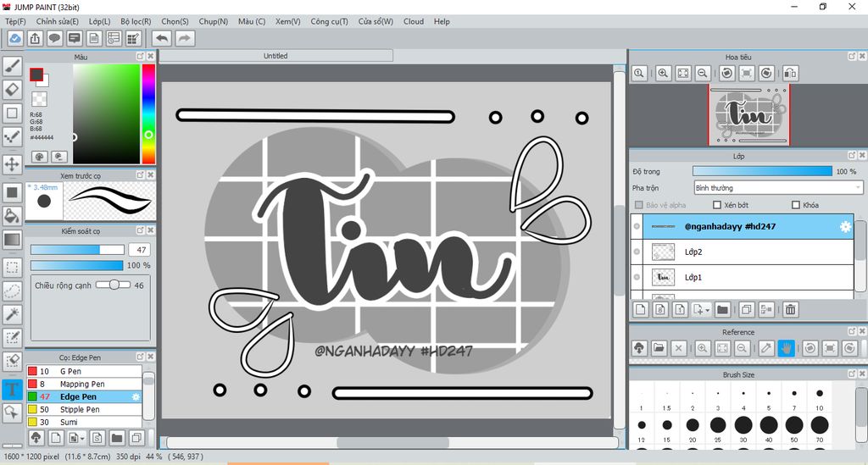Open settings gear for @nganhadayy #hd247 layer
868x465 pixels.
tap(845, 227)
